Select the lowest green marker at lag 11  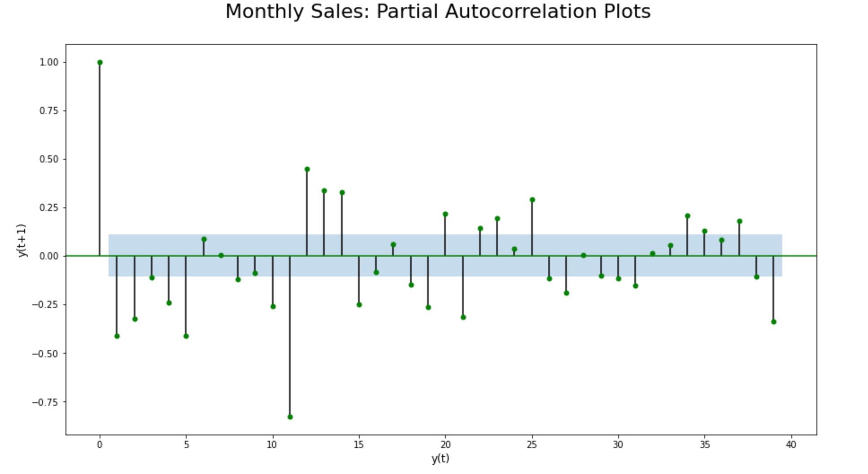(x=290, y=417)
